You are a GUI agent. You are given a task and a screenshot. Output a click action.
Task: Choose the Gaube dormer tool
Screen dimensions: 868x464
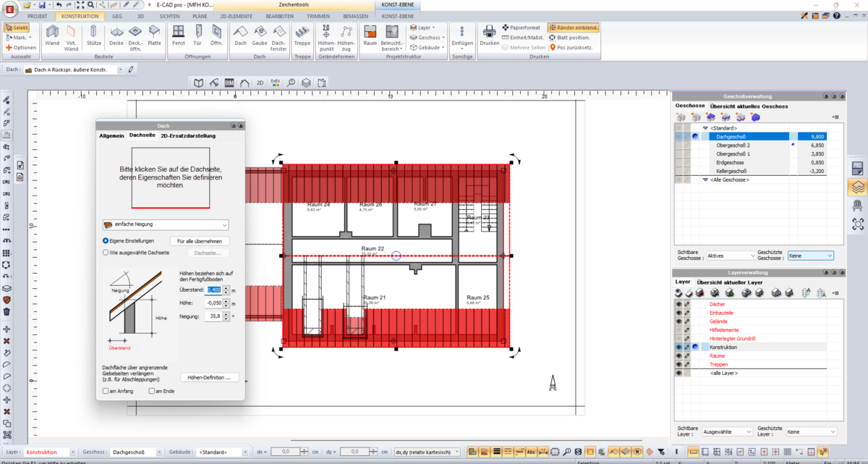coord(260,37)
